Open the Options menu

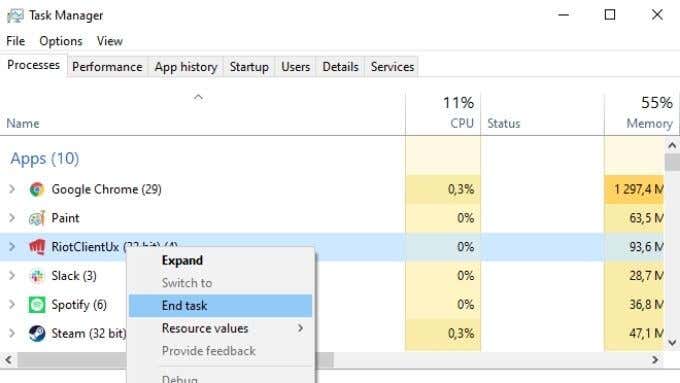pos(61,41)
